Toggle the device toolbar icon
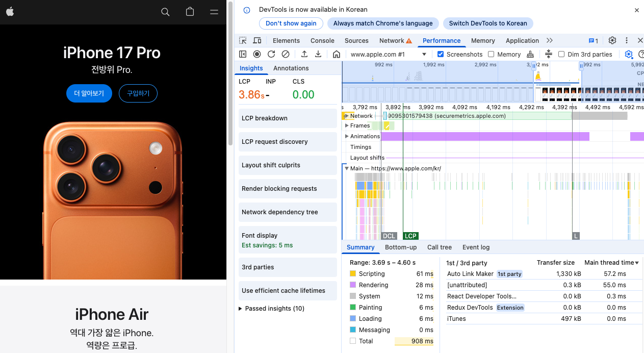Image resolution: width=644 pixels, height=353 pixels. [x=257, y=41]
